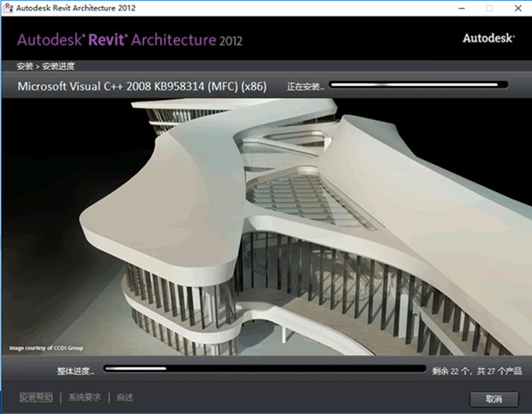Minimize the installer window

[461, 8]
